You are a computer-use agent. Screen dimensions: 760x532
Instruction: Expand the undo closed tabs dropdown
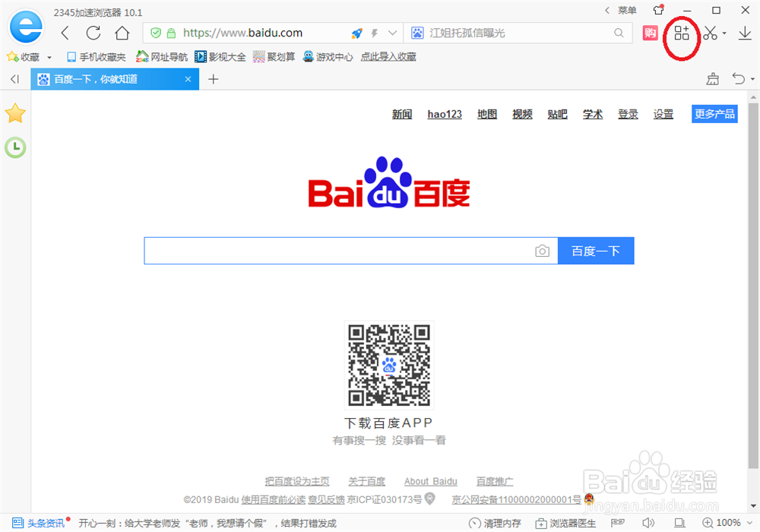pyautogui.click(x=752, y=79)
